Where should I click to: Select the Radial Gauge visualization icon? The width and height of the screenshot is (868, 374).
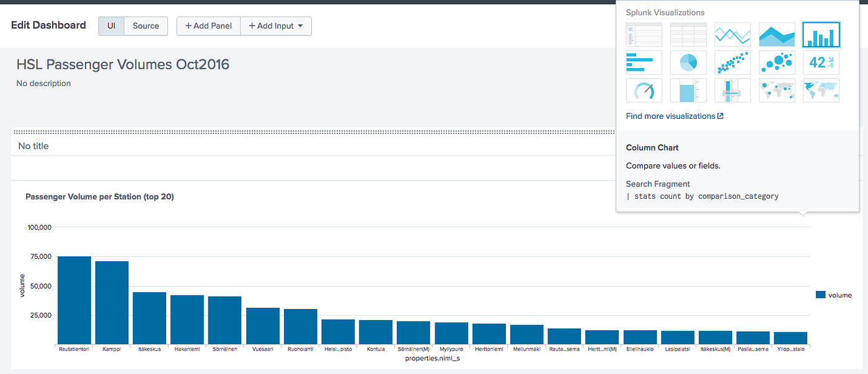(x=644, y=90)
